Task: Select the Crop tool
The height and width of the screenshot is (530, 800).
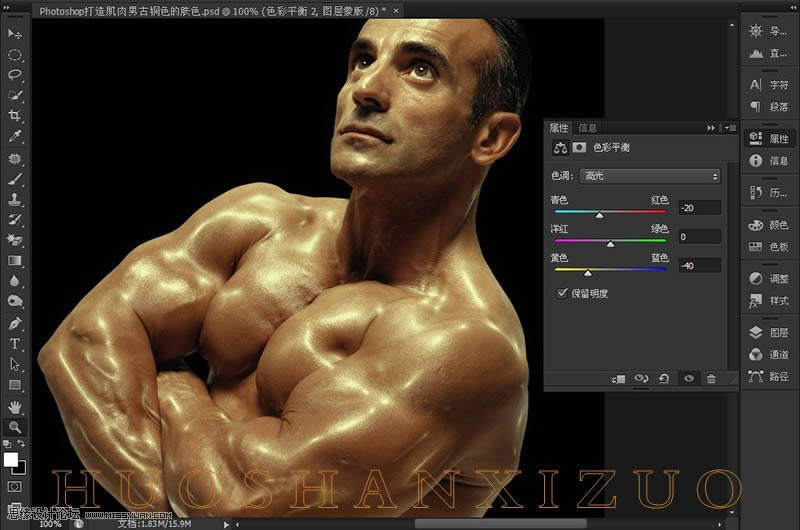Action: coord(15,116)
